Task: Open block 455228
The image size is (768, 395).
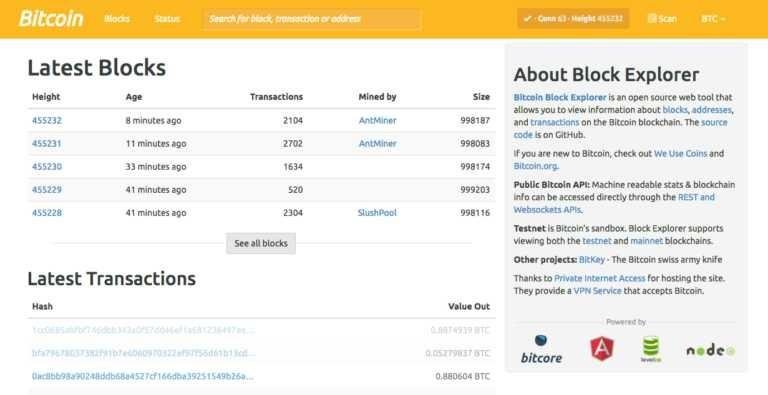Action: [47, 213]
